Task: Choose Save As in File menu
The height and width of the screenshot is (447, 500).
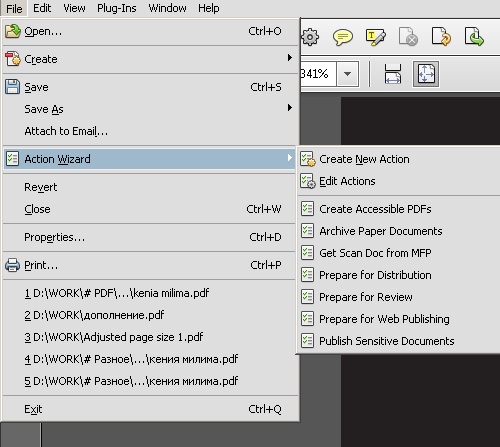Action: coord(149,109)
